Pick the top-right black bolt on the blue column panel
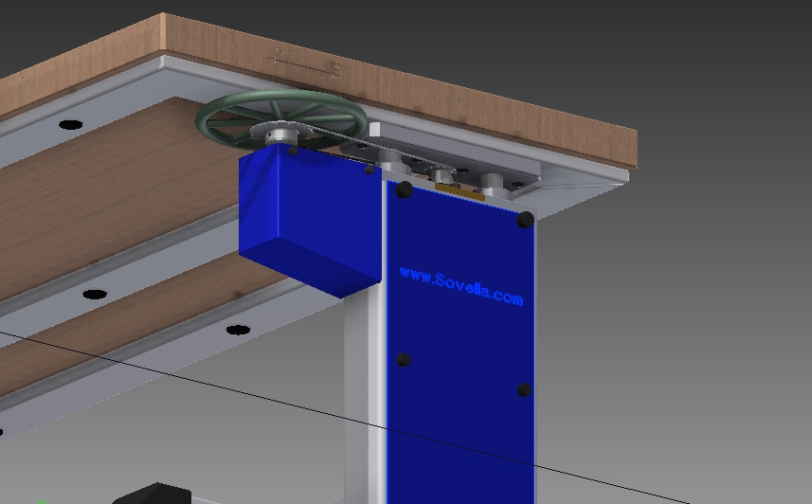The height and width of the screenshot is (504, 812). point(525,220)
